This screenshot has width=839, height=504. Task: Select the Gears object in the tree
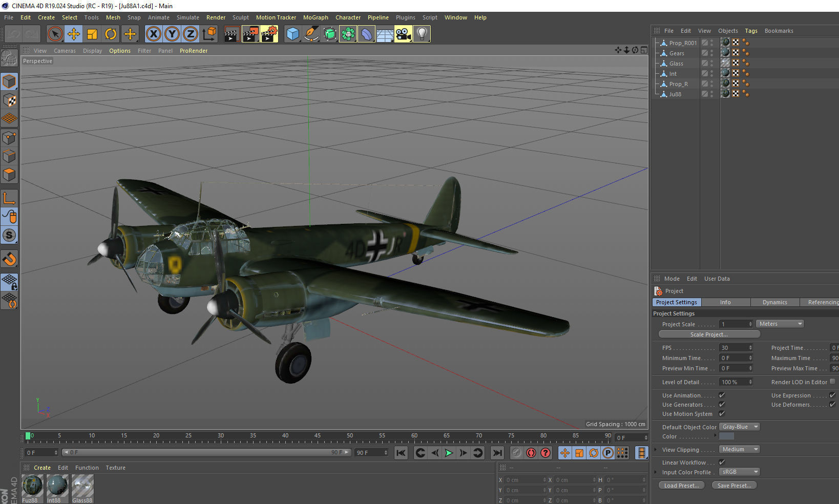click(677, 53)
